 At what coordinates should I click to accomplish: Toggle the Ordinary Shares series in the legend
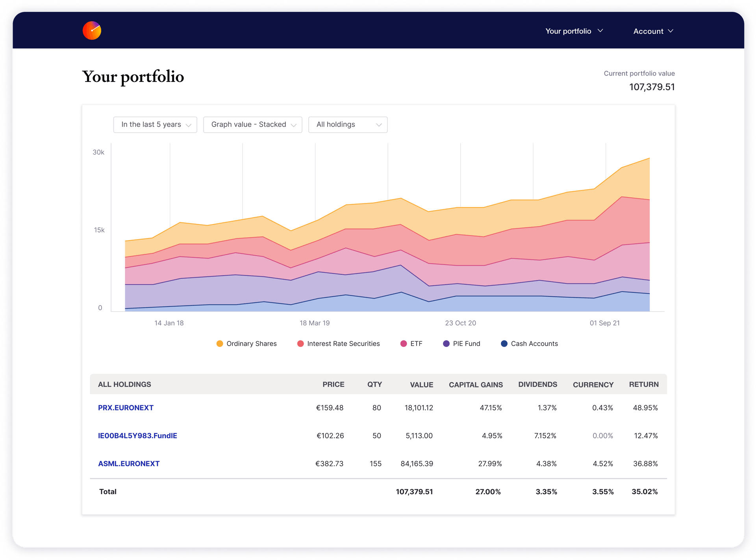[246, 343]
